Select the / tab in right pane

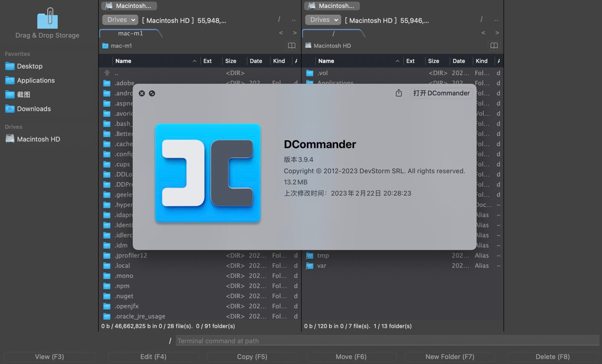click(333, 33)
